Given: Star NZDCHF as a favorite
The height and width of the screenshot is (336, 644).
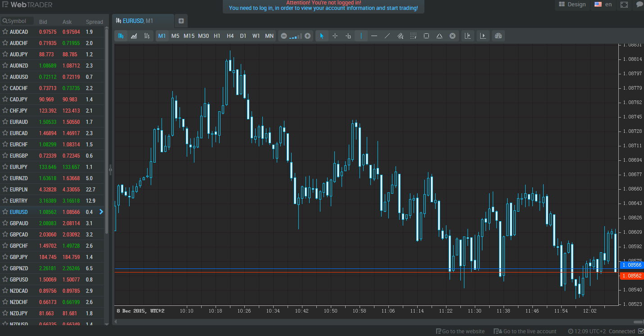Looking at the screenshot, I should click(5, 302).
